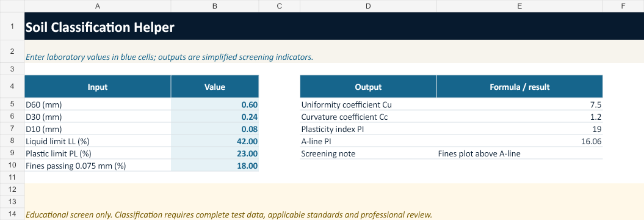Viewport: 644px width, 220px height.
Task: Select row 2 header
Action: 12,51
